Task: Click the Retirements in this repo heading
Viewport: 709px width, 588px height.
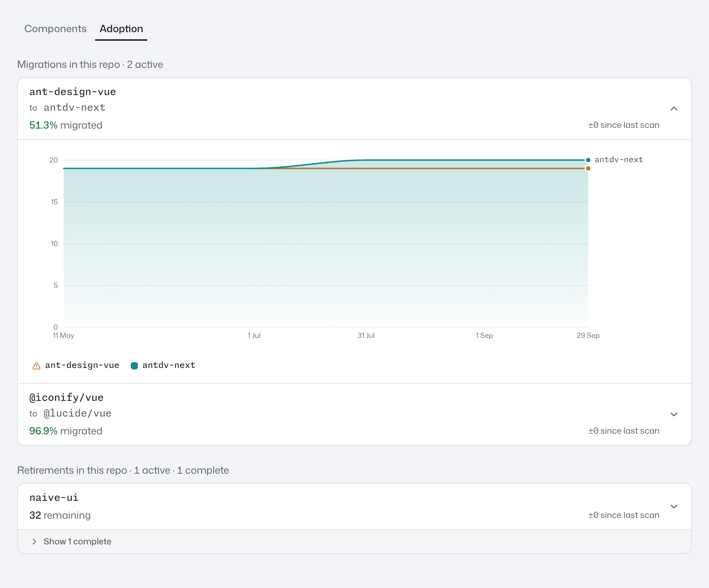Action: pyautogui.click(x=123, y=470)
